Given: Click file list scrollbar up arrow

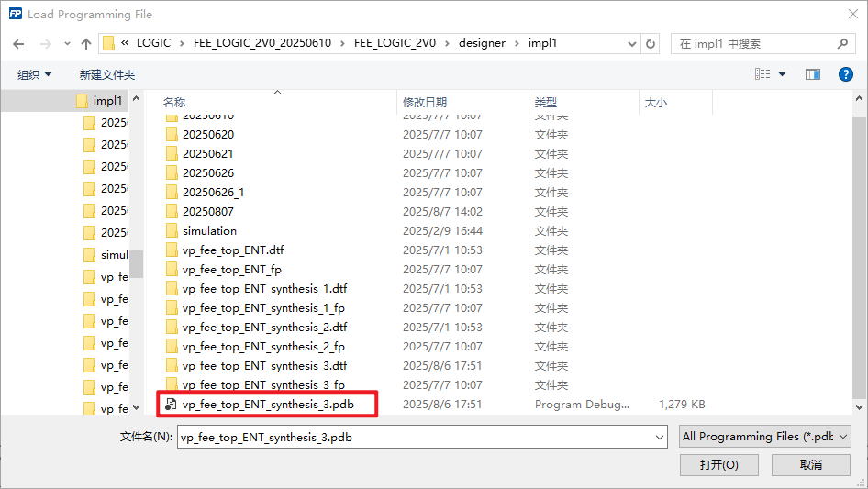Looking at the screenshot, I should [x=859, y=98].
